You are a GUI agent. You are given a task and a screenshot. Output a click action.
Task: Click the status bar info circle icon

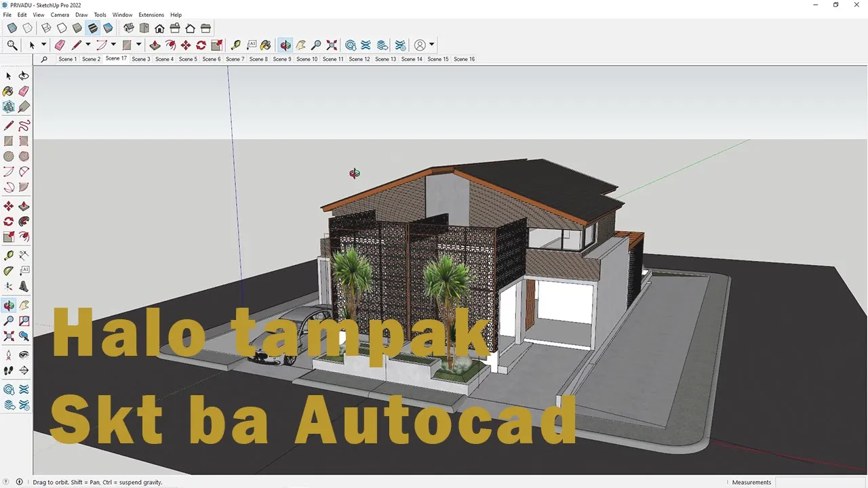(19, 482)
